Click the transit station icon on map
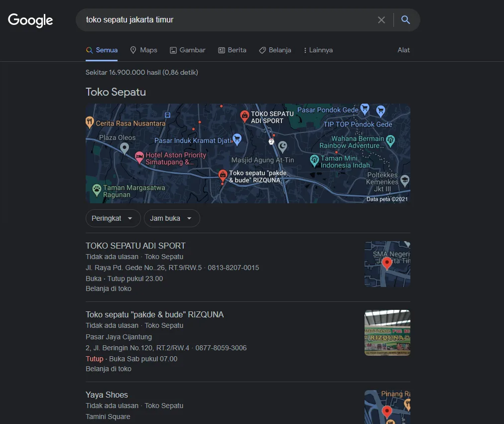Screen dimensions: 504x424 [167, 115]
